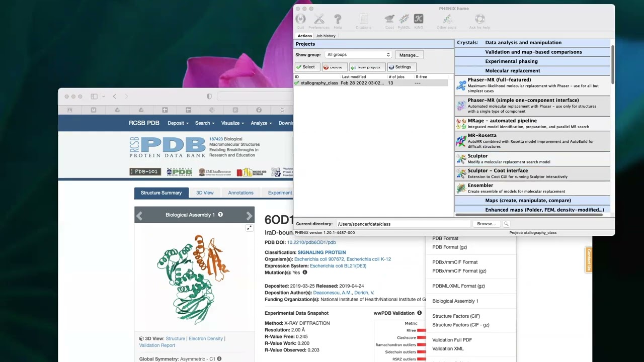
Task: Launch Coot from PHENIX toolbar
Action: [x=389, y=19]
